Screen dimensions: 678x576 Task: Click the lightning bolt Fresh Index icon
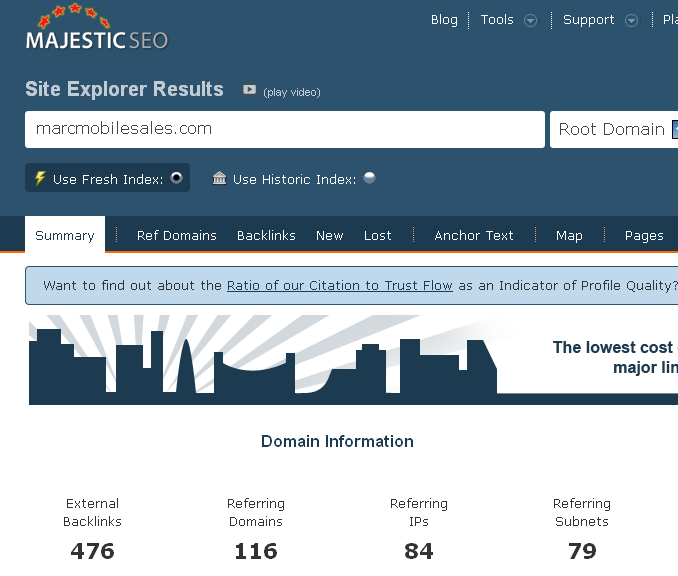(40, 179)
